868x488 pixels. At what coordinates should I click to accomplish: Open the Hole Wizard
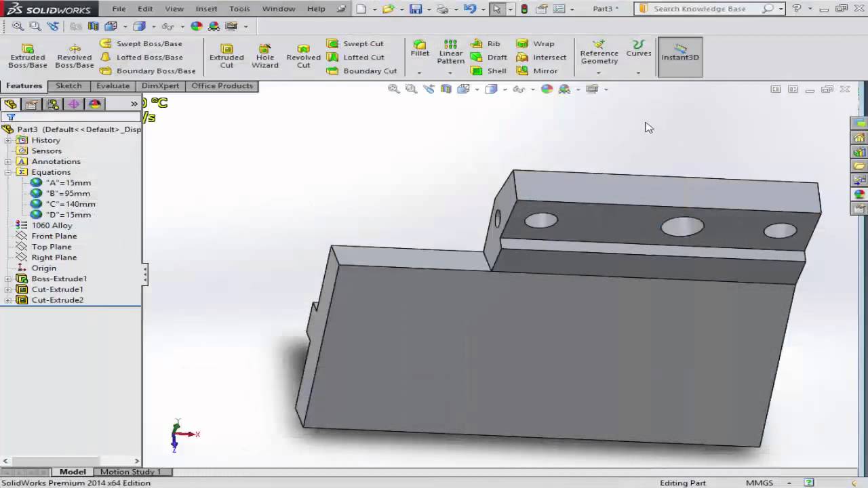click(x=265, y=56)
